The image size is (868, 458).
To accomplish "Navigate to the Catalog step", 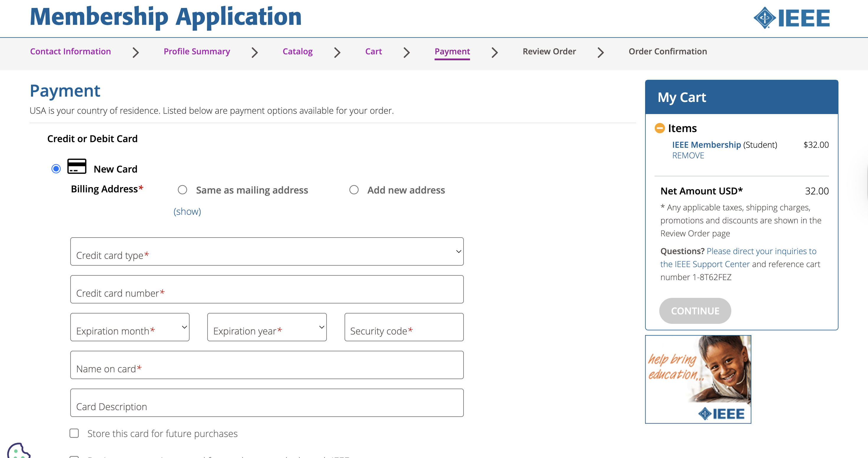I will pyautogui.click(x=297, y=52).
